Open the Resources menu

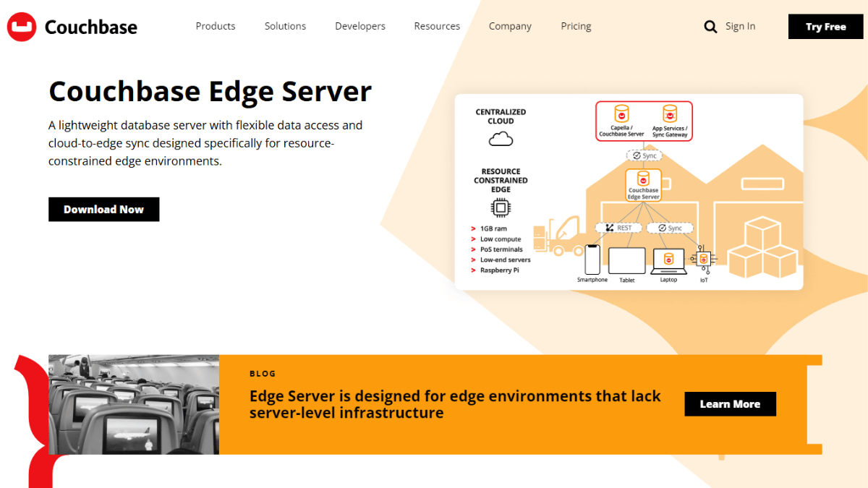point(437,26)
